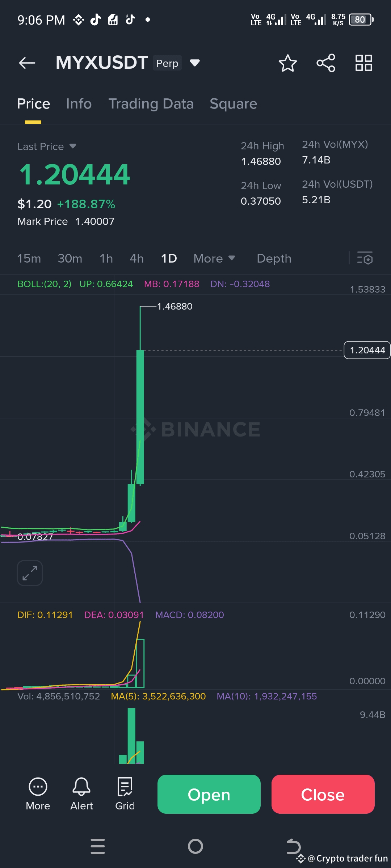This screenshot has height=868, width=391.
Task: Open the Square tab
Action: coord(234,104)
